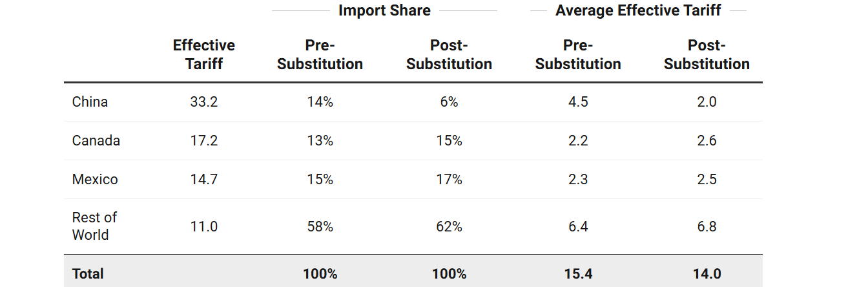Select the Import Share group heading
The width and height of the screenshot is (868, 287).
point(384,10)
